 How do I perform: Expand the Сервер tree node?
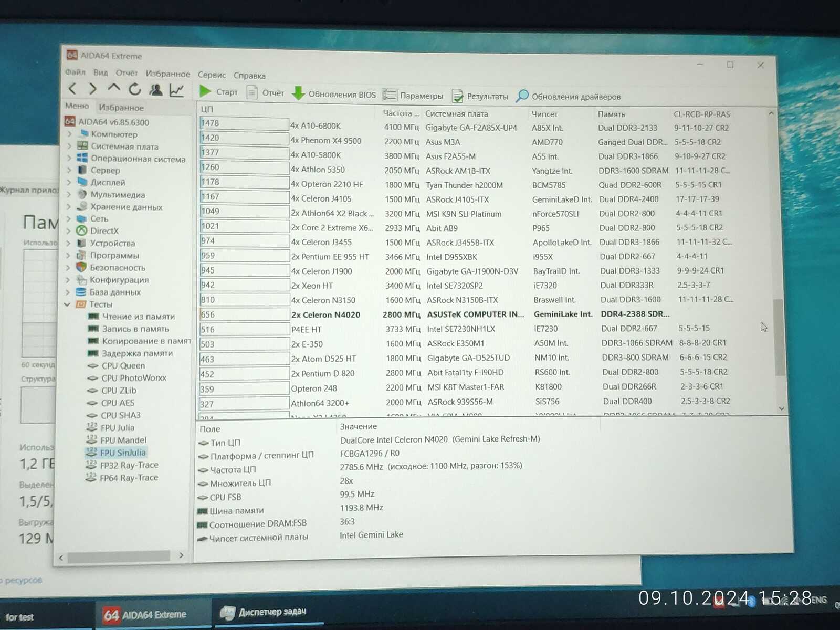pyautogui.click(x=69, y=170)
